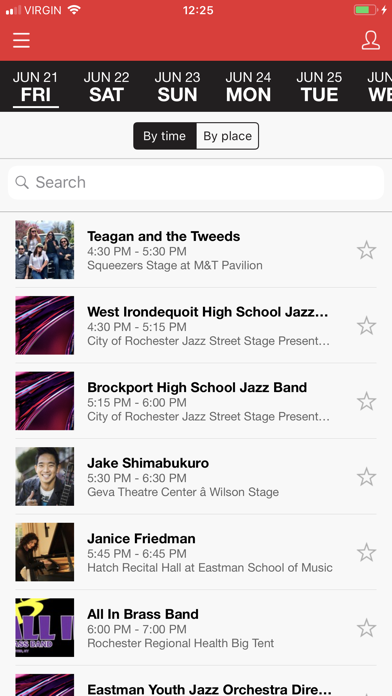The width and height of the screenshot is (392, 696).
Task: Open the Janice Friedman event title
Action: click(x=141, y=538)
